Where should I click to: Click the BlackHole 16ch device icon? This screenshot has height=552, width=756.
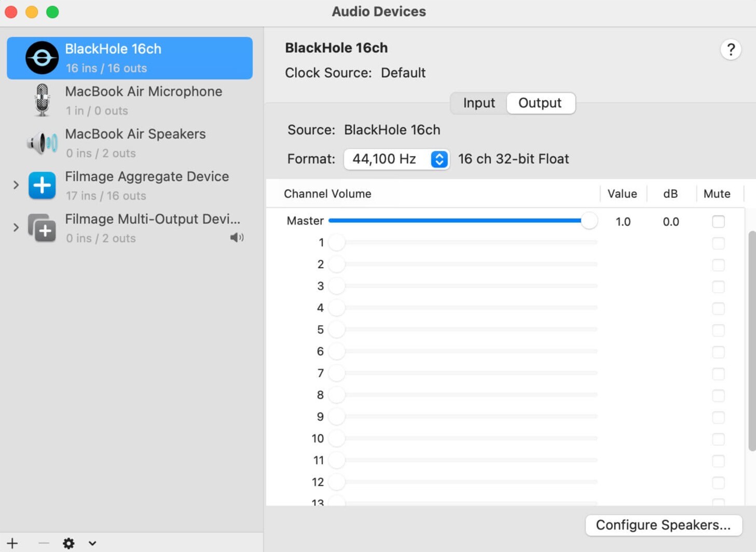click(x=42, y=58)
